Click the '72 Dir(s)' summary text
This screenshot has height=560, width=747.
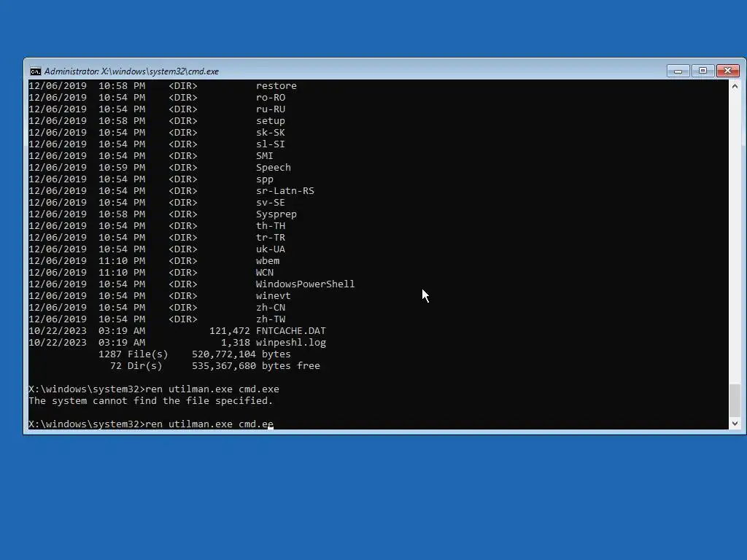click(136, 366)
